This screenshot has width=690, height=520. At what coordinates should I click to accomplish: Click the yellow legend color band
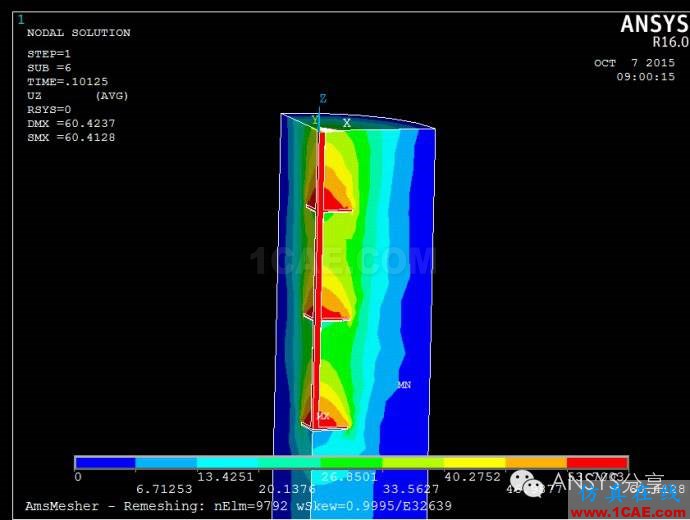(x=474, y=463)
